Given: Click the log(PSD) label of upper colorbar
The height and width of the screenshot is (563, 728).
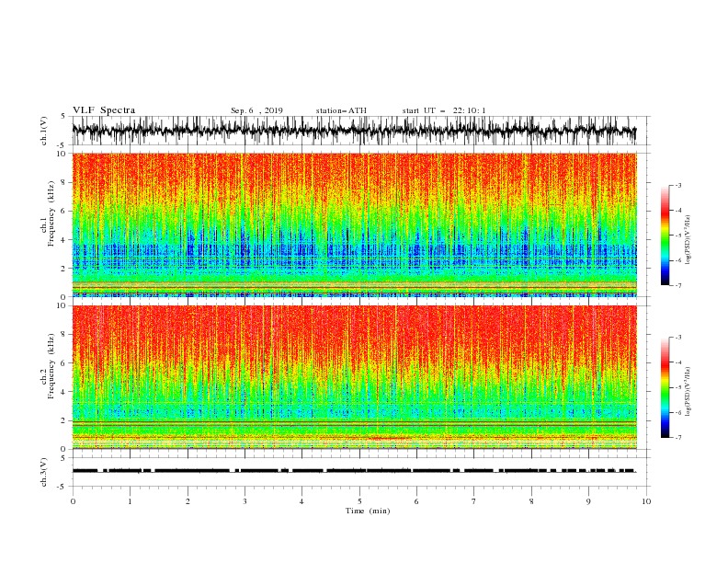Looking at the screenshot, I should pos(688,240).
